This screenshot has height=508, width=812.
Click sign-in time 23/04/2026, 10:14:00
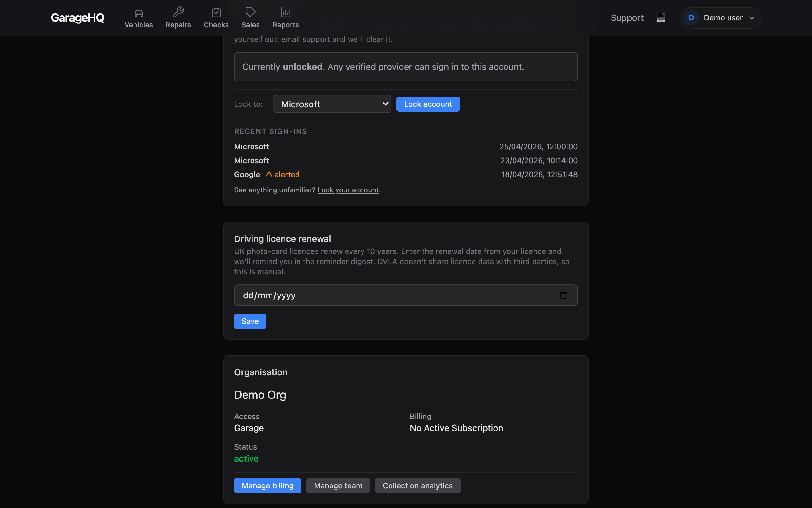pyautogui.click(x=539, y=160)
